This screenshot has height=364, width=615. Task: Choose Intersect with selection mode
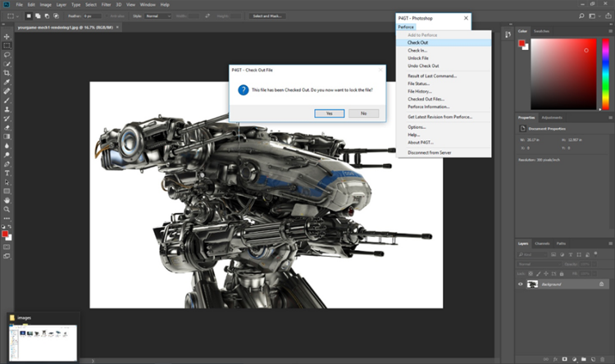(56, 16)
